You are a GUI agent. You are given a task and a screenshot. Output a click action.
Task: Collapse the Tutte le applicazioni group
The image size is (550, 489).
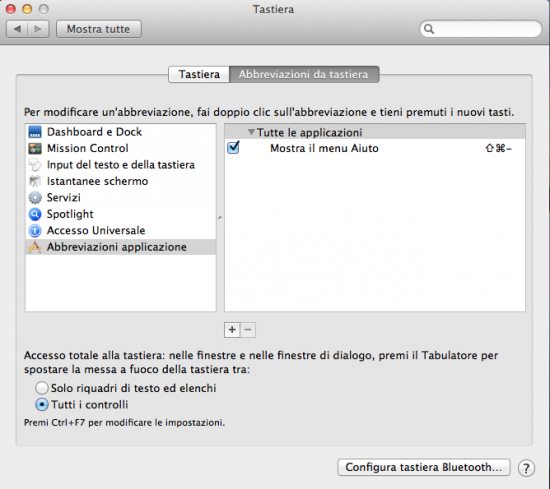click(x=251, y=132)
